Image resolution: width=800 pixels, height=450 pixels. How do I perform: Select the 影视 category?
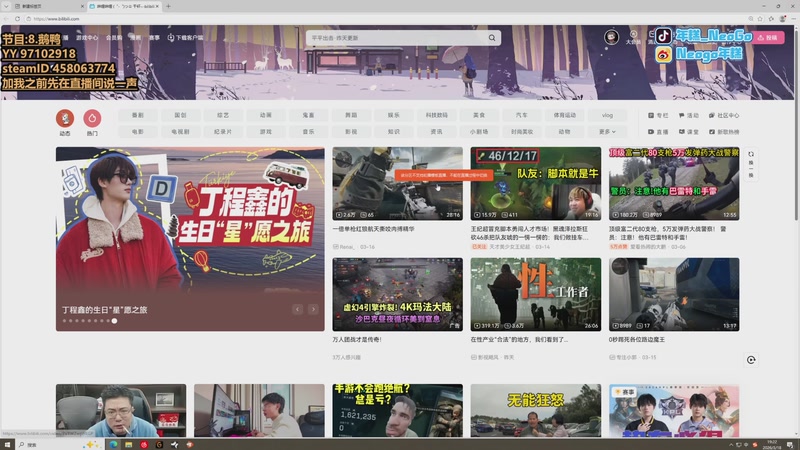click(351, 132)
